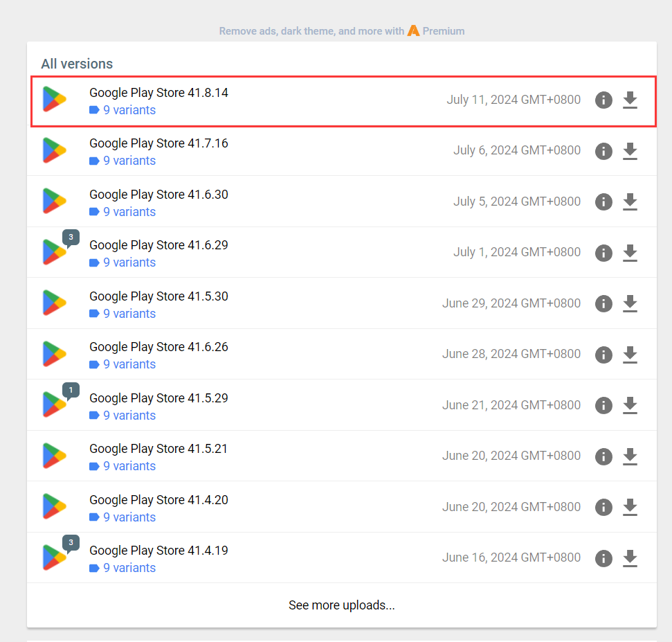672x642 pixels.
Task: Open Google Play Store 41.8.14 title link
Action: [x=158, y=93]
